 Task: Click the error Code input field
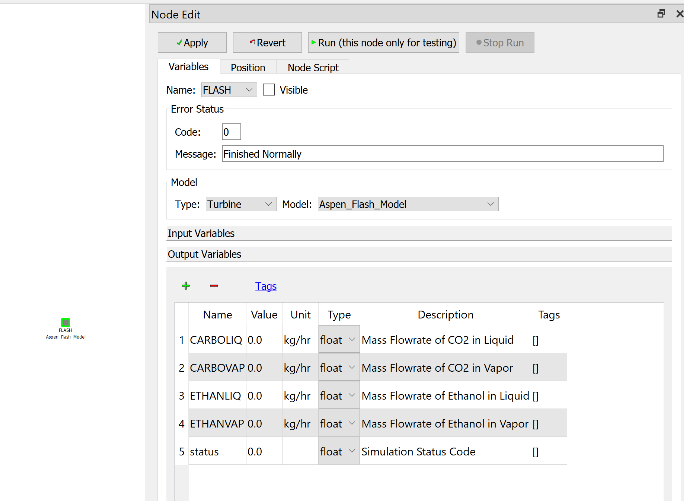pos(231,132)
